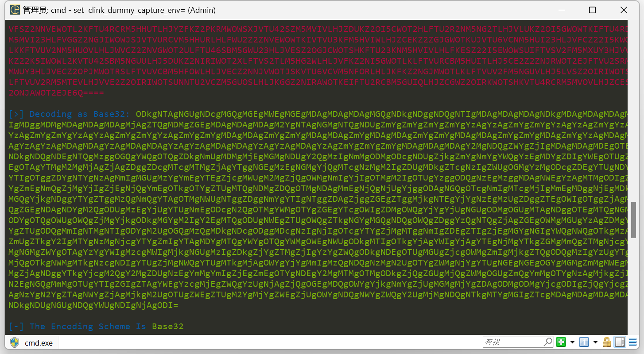Expand the console list dropdown arrow
The width and height of the screenshot is (644, 354).
coord(595,342)
